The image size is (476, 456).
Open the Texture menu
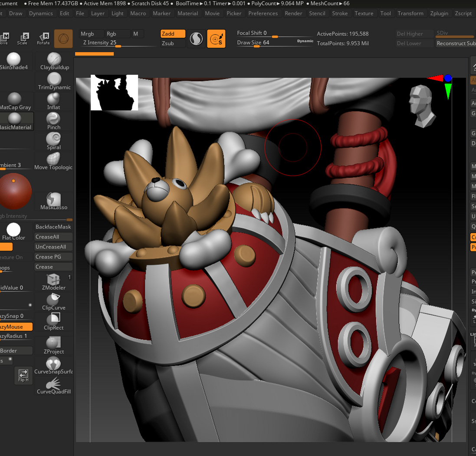tap(364, 13)
